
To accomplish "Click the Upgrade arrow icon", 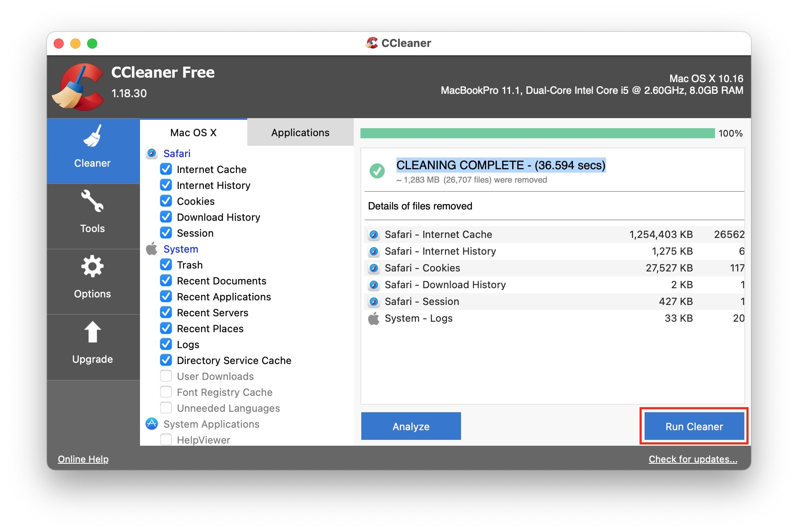I will coord(92,332).
